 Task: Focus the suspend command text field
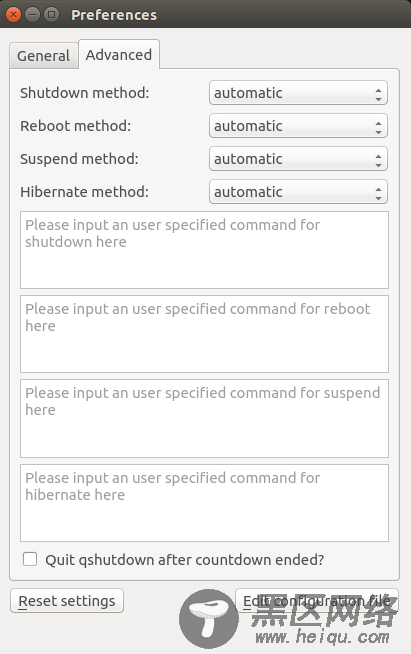tap(204, 418)
